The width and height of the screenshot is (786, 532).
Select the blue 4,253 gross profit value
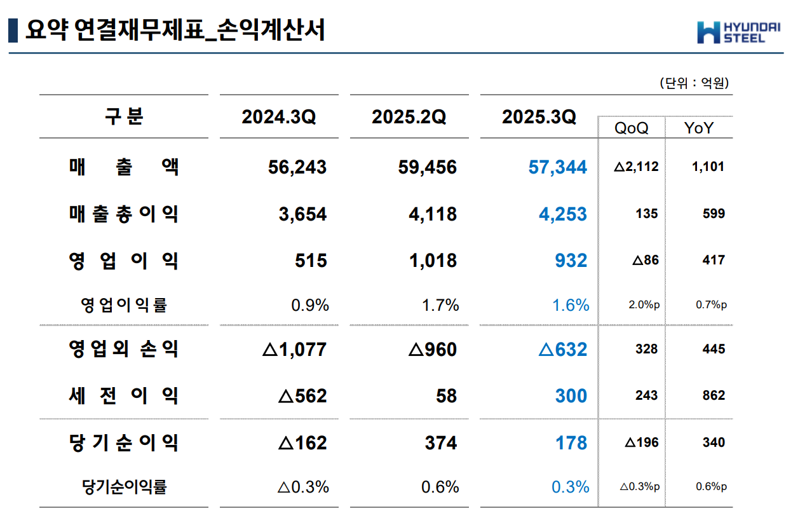point(562,214)
